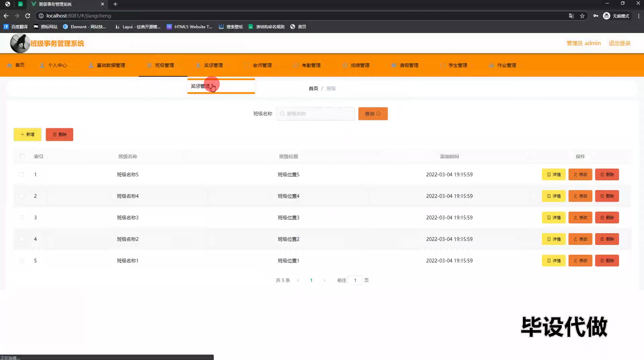Click 删除 for 班级名称4

click(607, 196)
